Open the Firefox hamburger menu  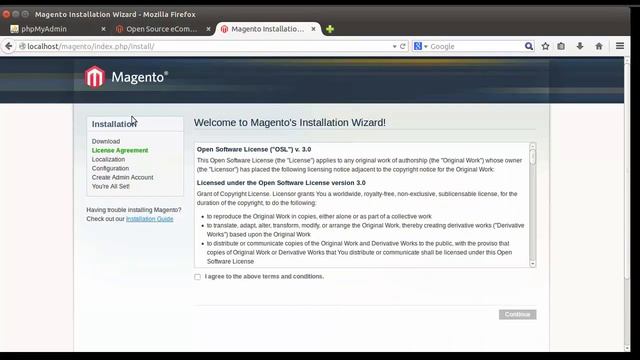(x=620, y=46)
